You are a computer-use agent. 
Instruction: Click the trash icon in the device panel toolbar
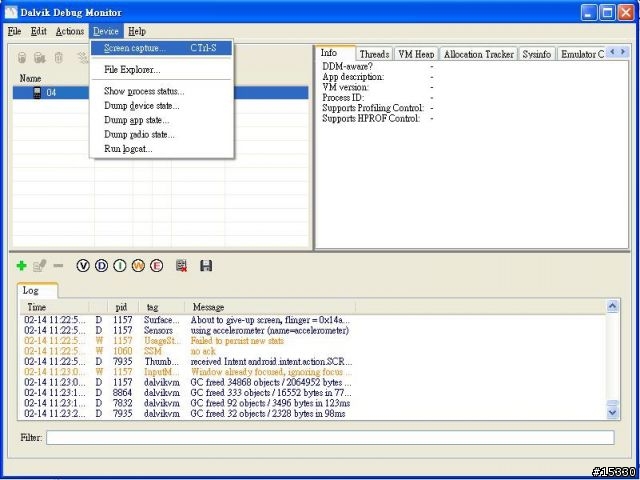pyautogui.click(x=59, y=58)
